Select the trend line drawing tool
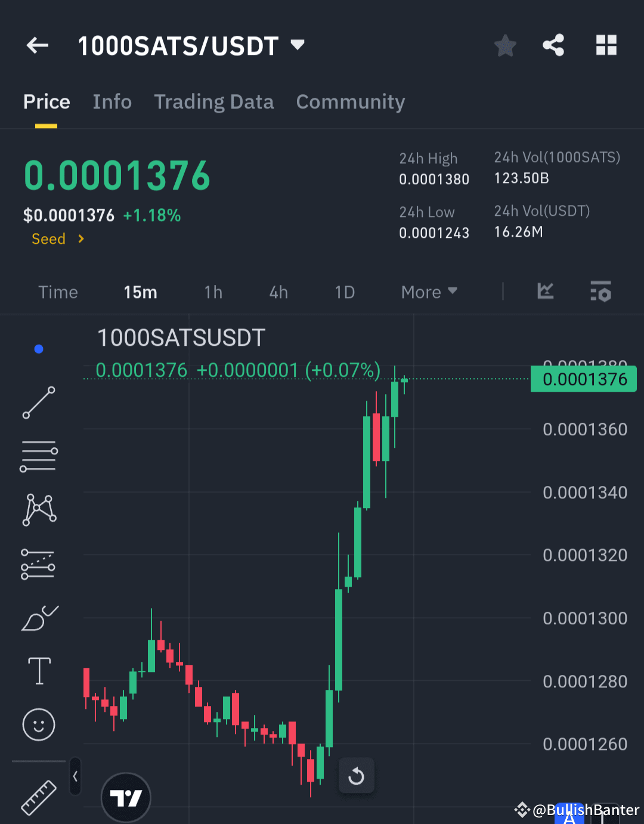Screen dimensions: 644x824 tap(38, 403)
